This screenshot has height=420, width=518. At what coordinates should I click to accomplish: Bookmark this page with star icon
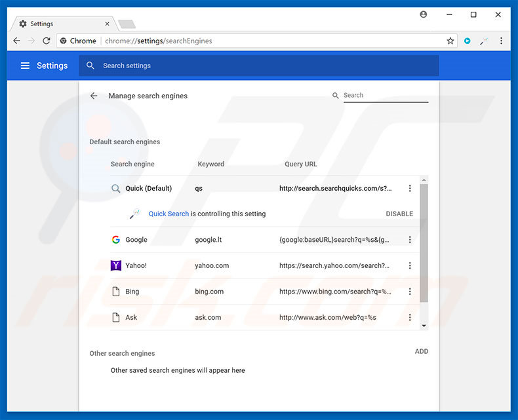click(450, 41)
